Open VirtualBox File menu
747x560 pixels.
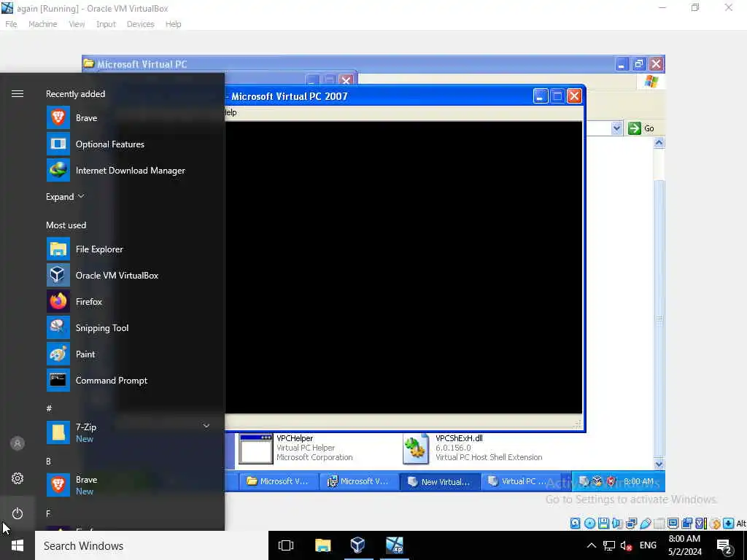[11, 24]
